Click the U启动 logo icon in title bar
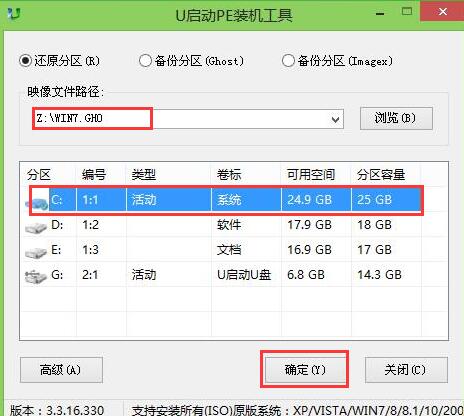Screen dimensions: 464x416 pyautogui.click(x=14, y=14)
